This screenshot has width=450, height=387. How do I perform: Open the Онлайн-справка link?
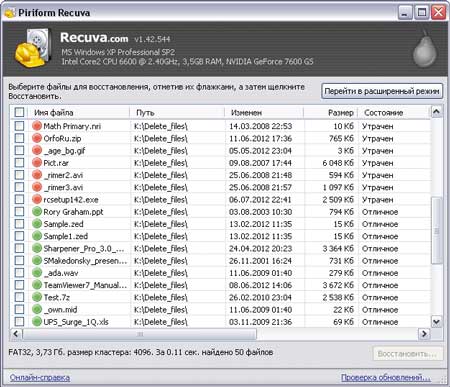(x=40, y=377)
